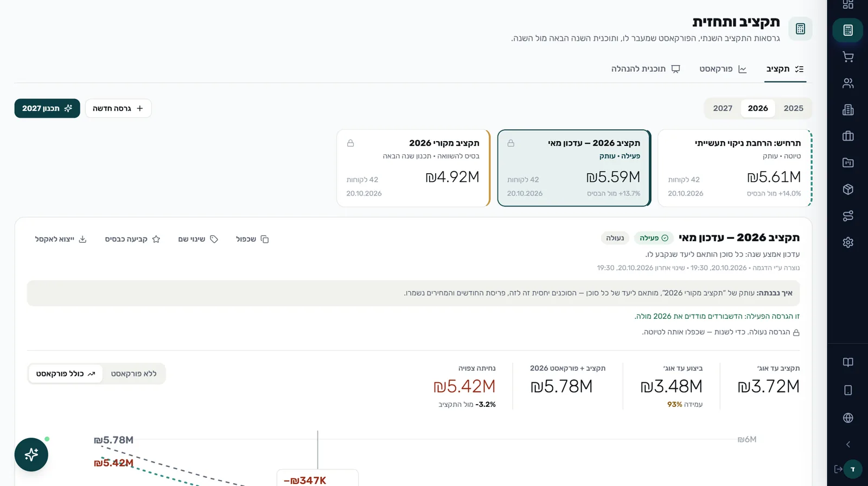Click the שינוי שם rename button
The height and width of the screenshot is (486, 868).
click(198, 239)
